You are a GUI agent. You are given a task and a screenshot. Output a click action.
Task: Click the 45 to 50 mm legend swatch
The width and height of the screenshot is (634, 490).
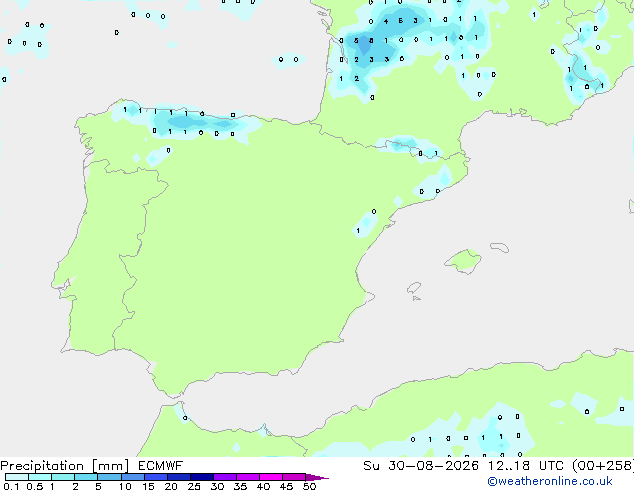294,477
